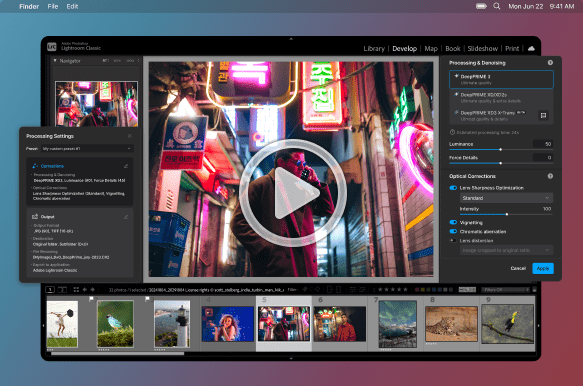The image size is (583, 386).
Task: Select the lighthouse thumbnail
Action: [172, 324]
